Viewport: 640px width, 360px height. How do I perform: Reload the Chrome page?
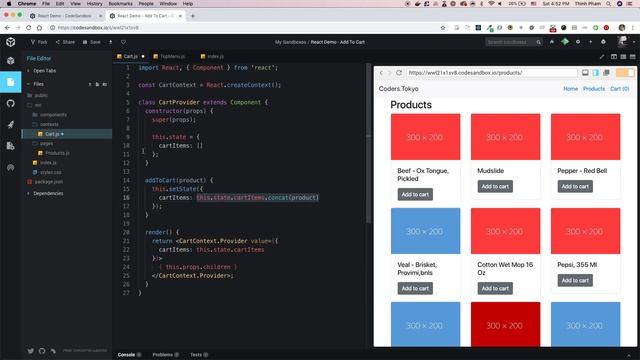pyautogui.click(x=29, y=28)
